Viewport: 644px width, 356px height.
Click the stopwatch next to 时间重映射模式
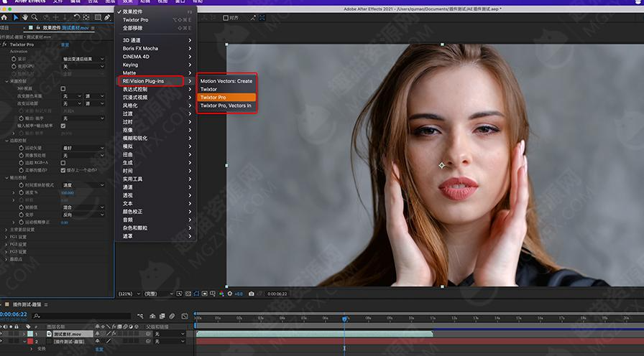pos(21,185)
